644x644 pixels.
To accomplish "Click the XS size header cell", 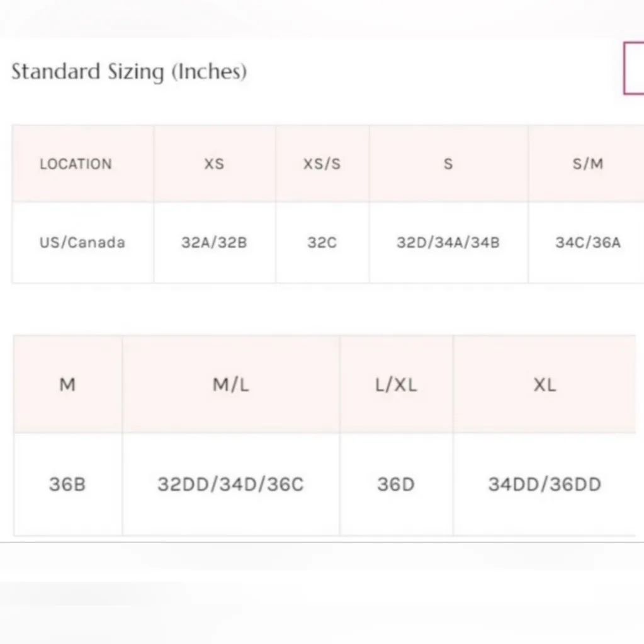I will (214, 164).
